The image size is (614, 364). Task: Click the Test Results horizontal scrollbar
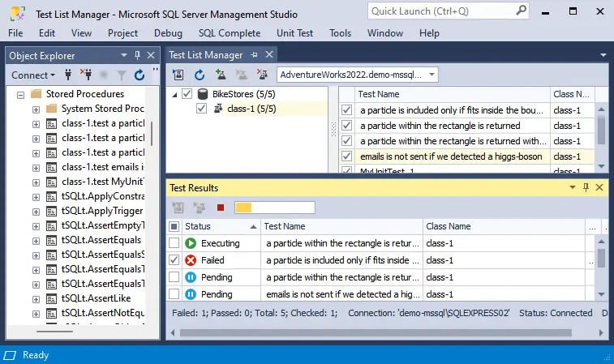click(376, 332)
